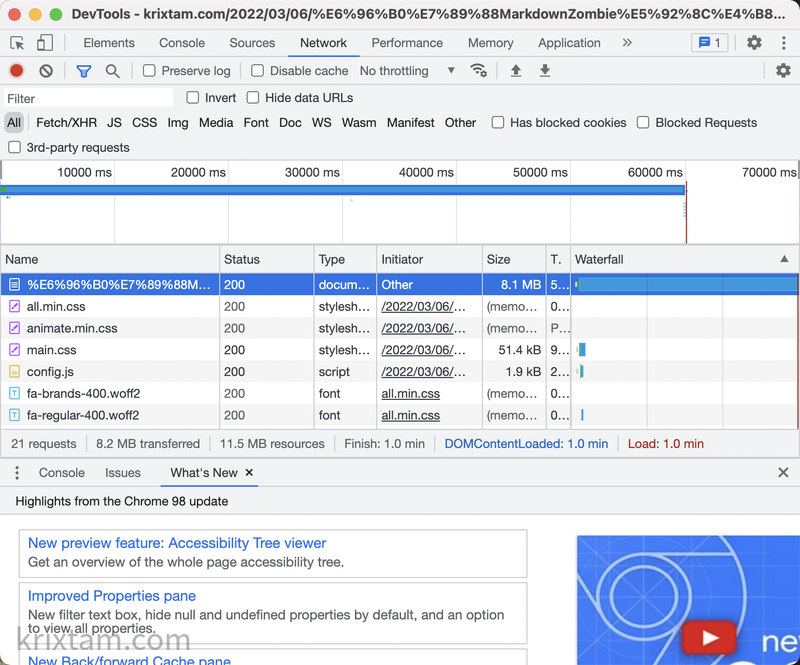Filter by Font requests
This screenshot has width=800, height=665.
coord(256,122)
